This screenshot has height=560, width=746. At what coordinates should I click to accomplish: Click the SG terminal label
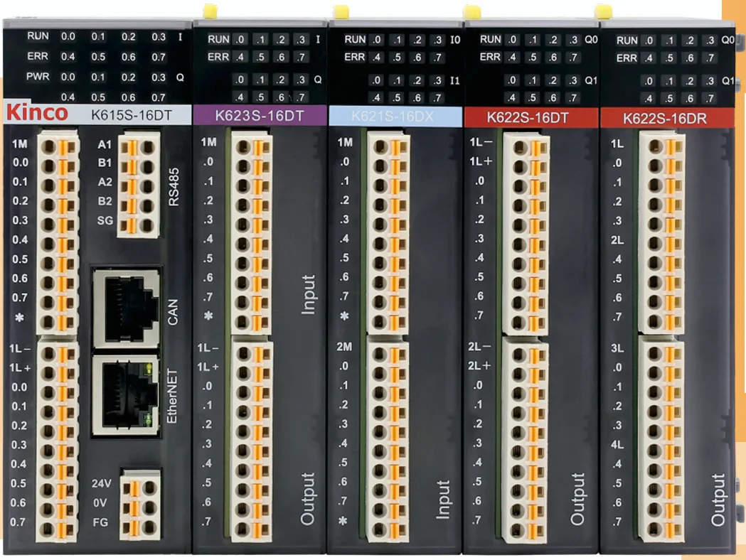click(105, 220)
